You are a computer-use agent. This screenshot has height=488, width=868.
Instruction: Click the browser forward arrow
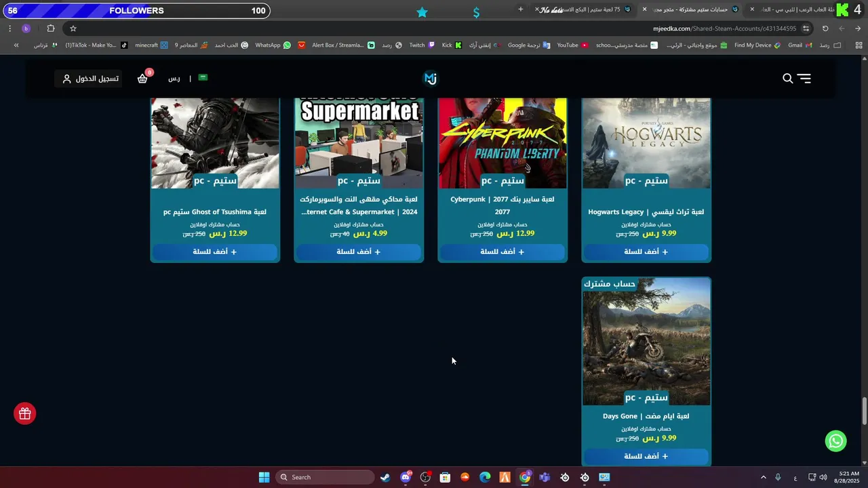click(x=842, y=28)
